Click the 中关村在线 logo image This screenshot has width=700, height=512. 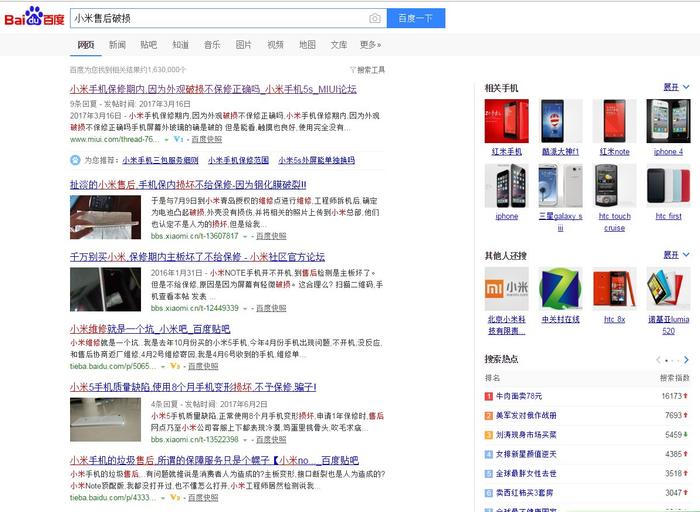pyautogui.click(x=561, y=289)
